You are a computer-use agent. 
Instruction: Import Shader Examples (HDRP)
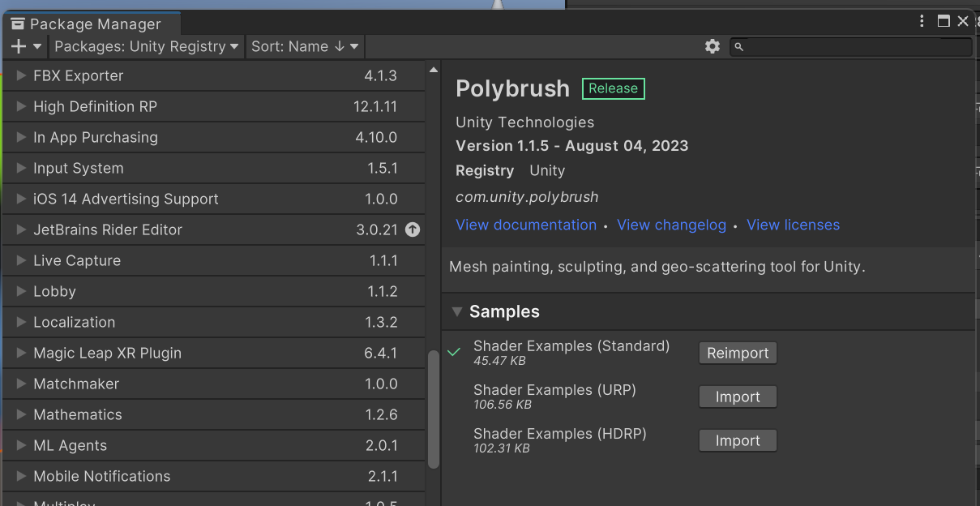point(738,440)
